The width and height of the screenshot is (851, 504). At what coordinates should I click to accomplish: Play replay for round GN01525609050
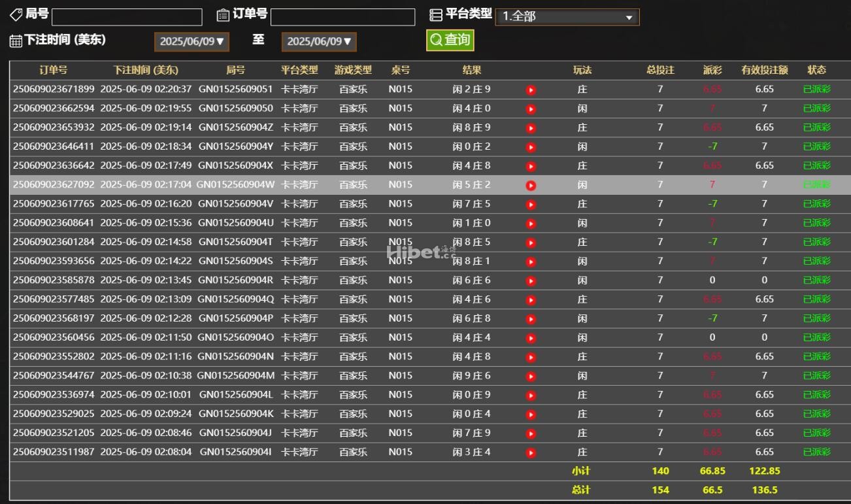click(531, 109)
